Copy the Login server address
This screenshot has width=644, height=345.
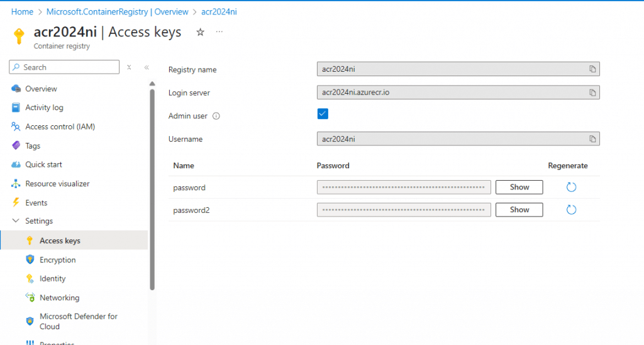click(x=592, y=93)
